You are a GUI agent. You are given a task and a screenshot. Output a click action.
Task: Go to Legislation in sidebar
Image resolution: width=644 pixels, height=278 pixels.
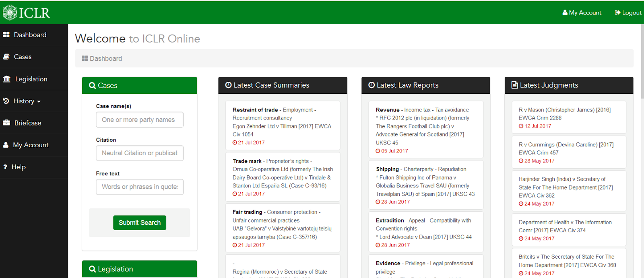pos(34,79)
